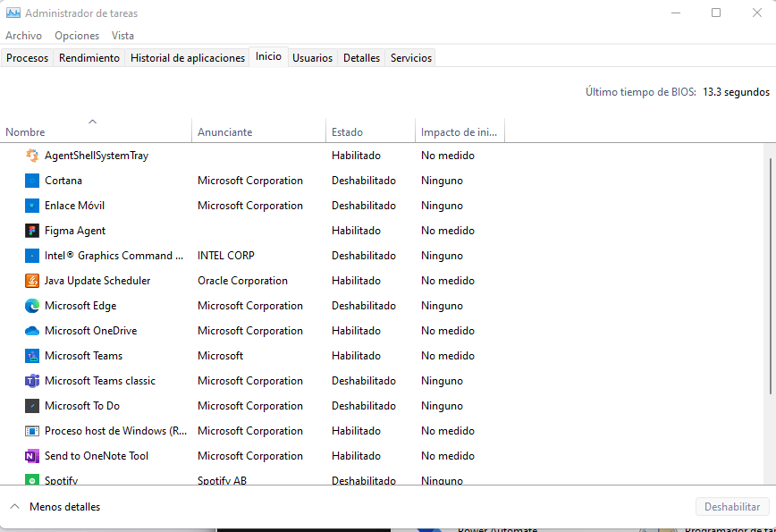The width and height of the screenshot is (776, 532).
Task: Sort by the Estado column header
Action: 371,131
